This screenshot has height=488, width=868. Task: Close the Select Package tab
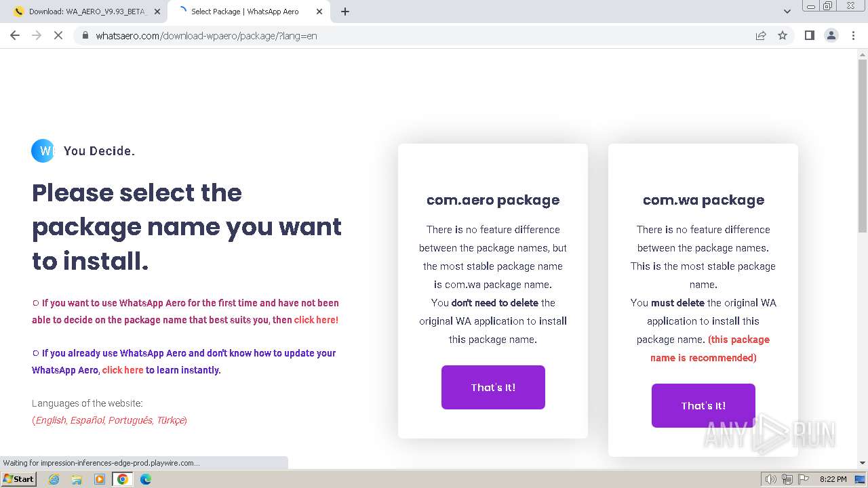pyautogui.click(x=319, y=12)
